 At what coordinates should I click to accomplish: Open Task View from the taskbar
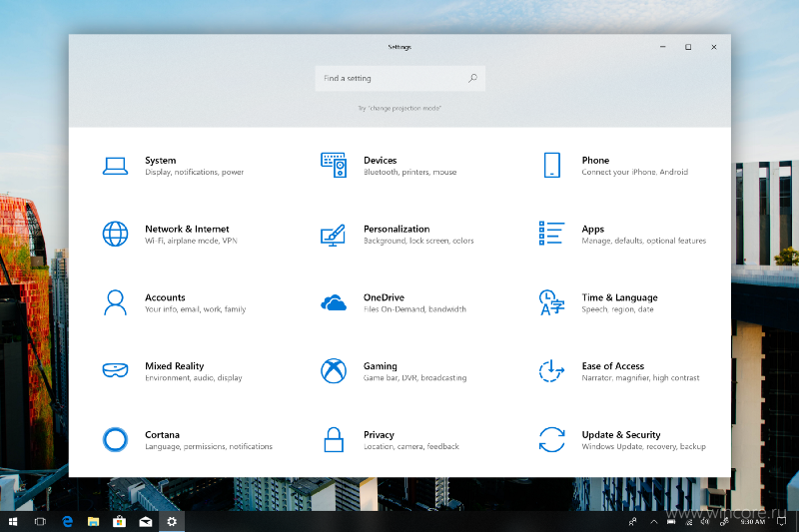pos(40,522)
